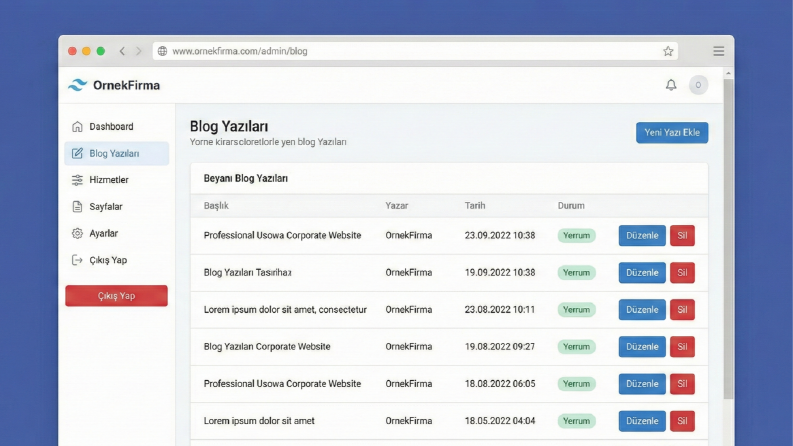Open the browser hamburger menu

(x=719, y=51)
